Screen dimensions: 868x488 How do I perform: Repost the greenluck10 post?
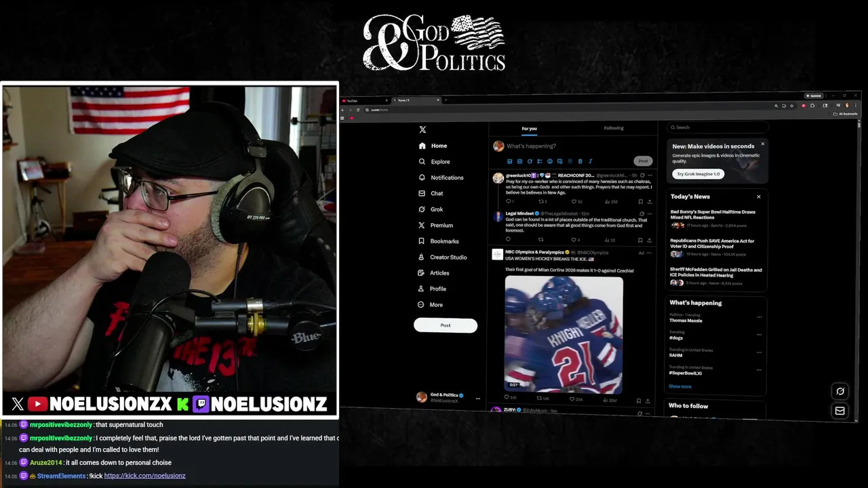[x=541, y=201]
